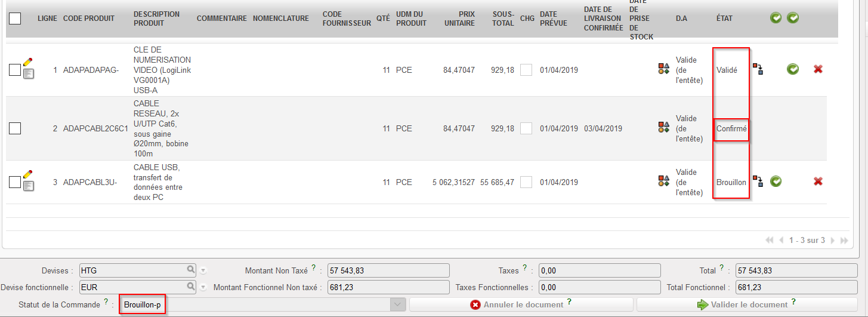Click product code ADAPCABL2C6C1
The width and height of the screenshot is (868, 317).
pos(96,128)
